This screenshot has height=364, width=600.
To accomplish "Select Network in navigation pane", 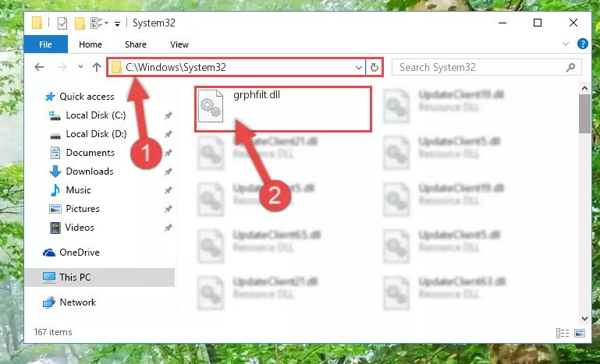I will pos(78,302).
